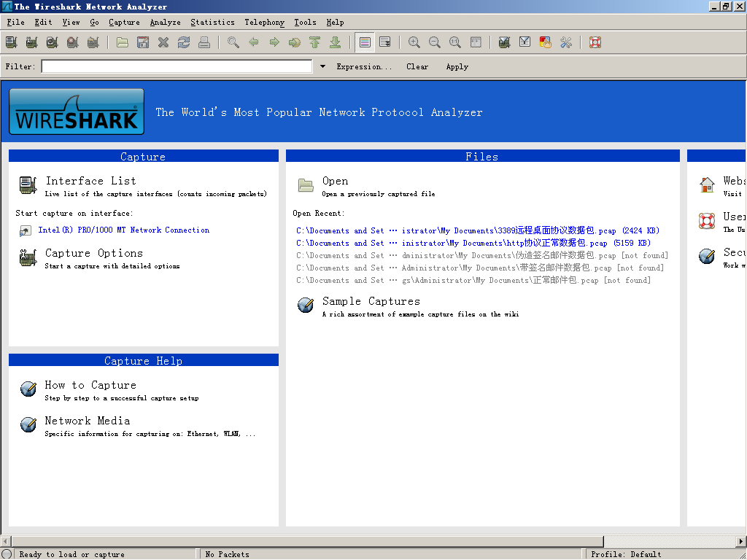
Task: Start a new live capture from toolbar
Action: pyautogui.click(x=53, y=42)
